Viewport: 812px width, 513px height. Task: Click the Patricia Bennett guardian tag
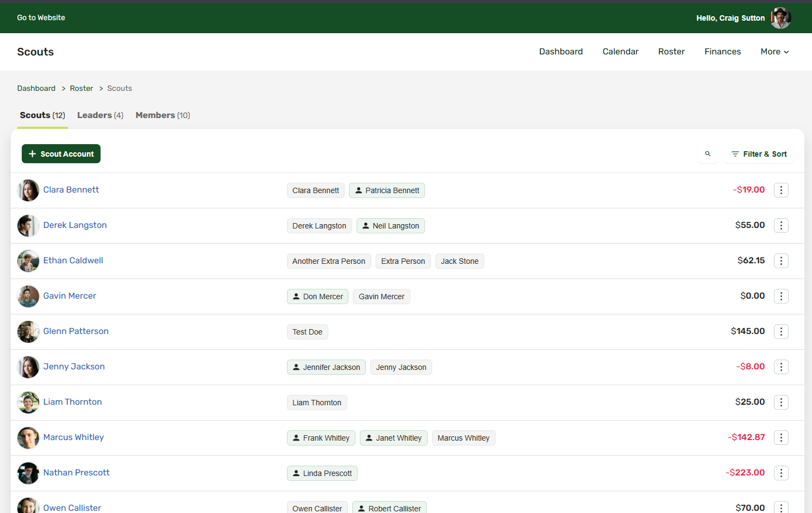[387, 190]
